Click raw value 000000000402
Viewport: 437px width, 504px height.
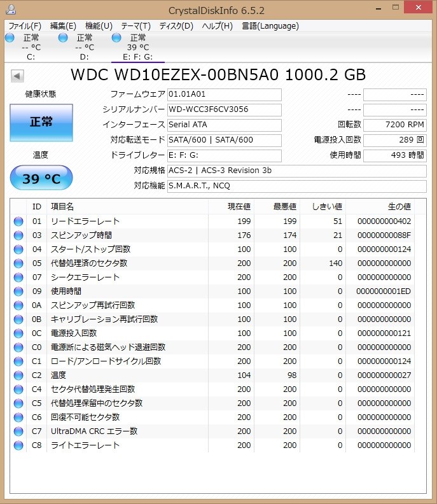(384, 221)
